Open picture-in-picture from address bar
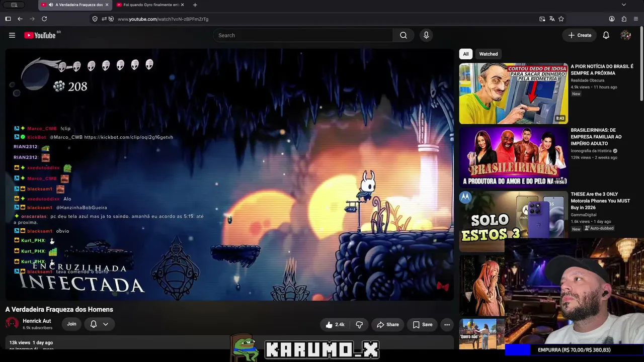The image size is (644, 362). 542,19
